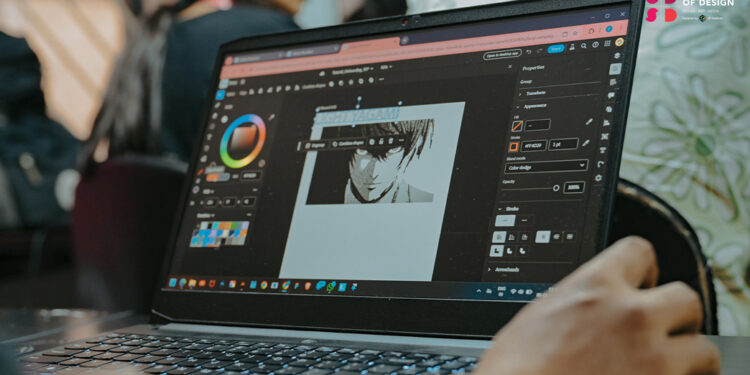The image size is (750, 375).
Task: Open more options in the contextual bar
Action: click(401, 140)
